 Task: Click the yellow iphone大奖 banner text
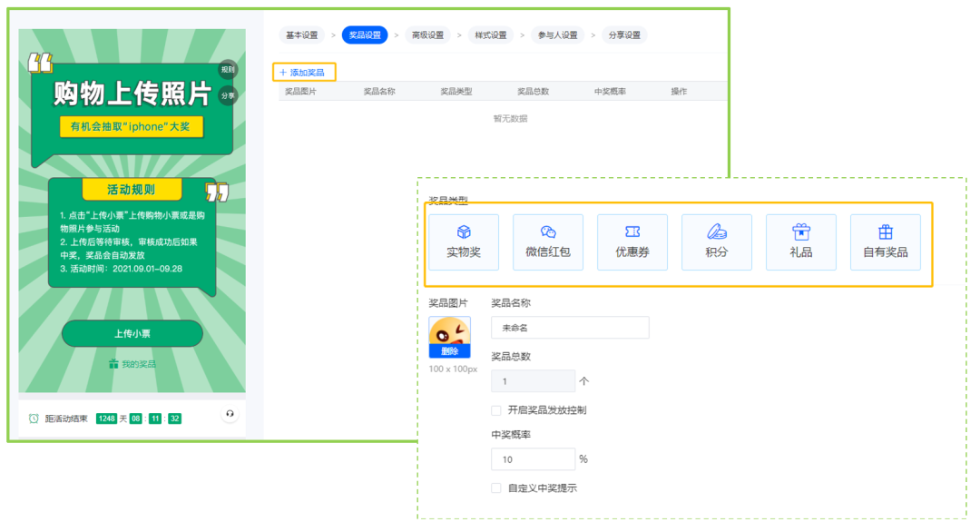(x=131, y=127)
